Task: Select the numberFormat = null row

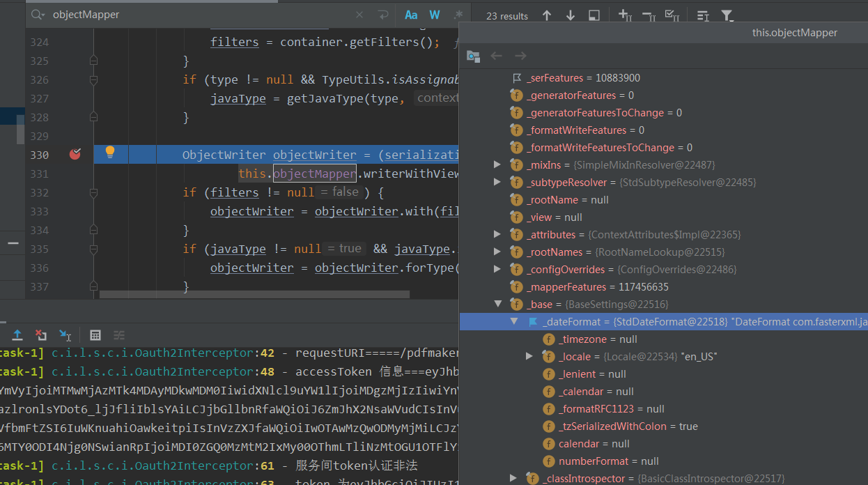Action: click(664, 461)
